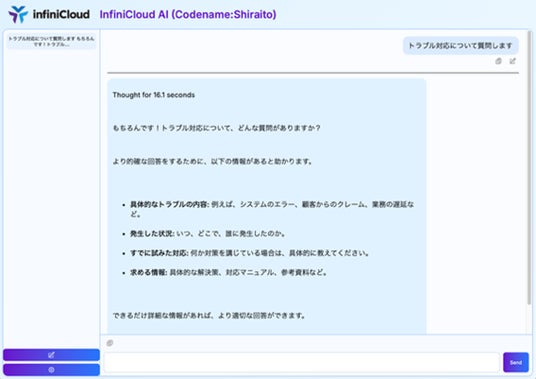
Task: Copy the user message with the copy icon
Action: pos(498,61)
